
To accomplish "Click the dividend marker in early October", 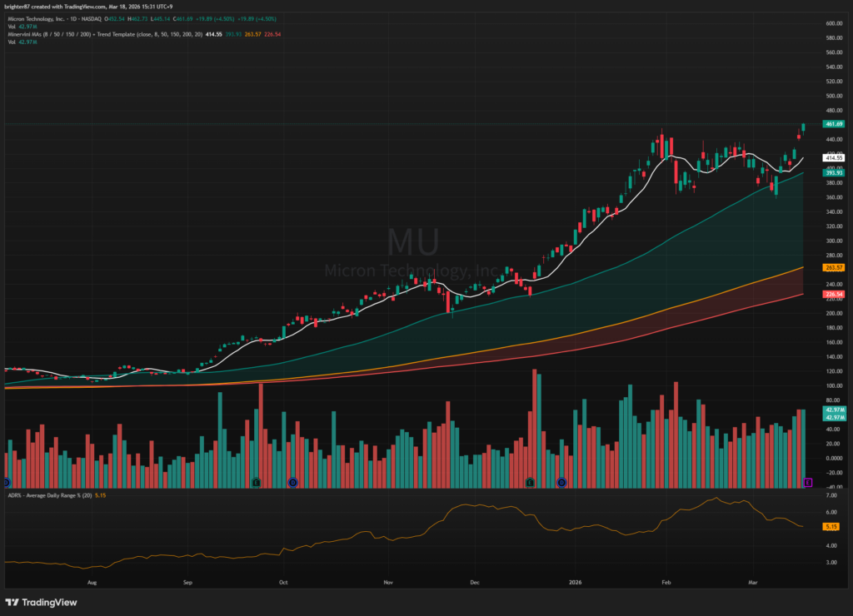I will [292, 482].
